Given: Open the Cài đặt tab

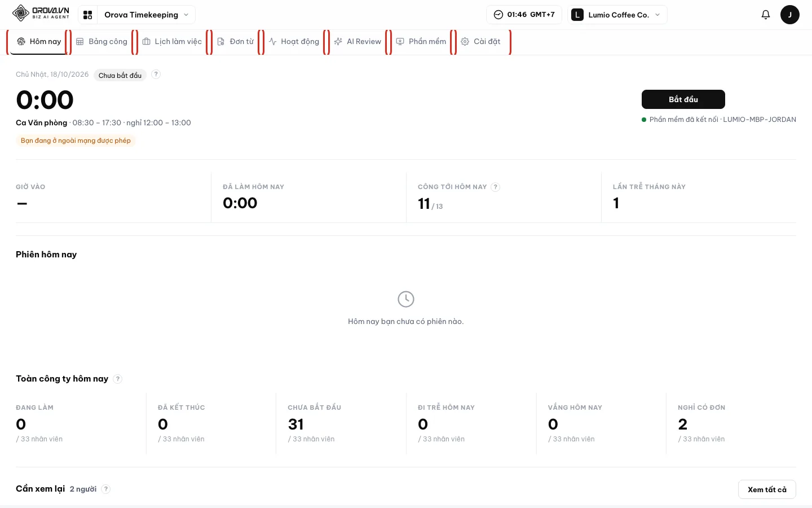Looking at the screenshot, I should tap(481, 42).
